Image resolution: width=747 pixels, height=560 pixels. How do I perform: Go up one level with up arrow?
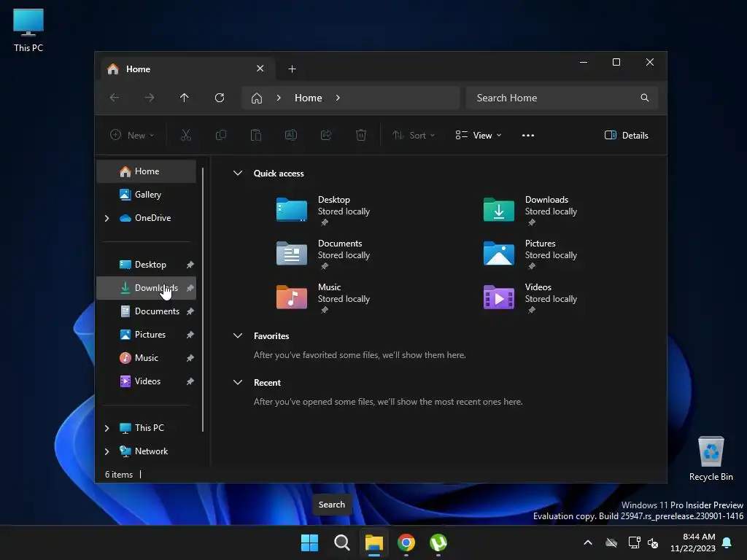point(185,98)
